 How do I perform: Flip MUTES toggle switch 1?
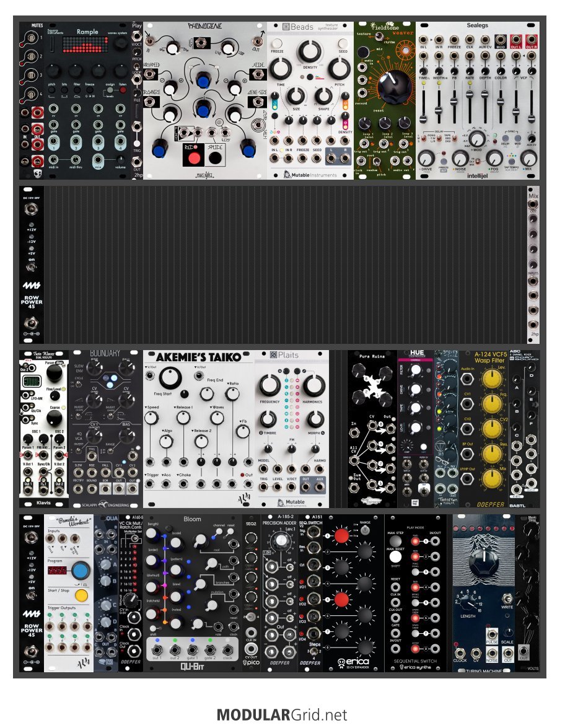(30, 38)
